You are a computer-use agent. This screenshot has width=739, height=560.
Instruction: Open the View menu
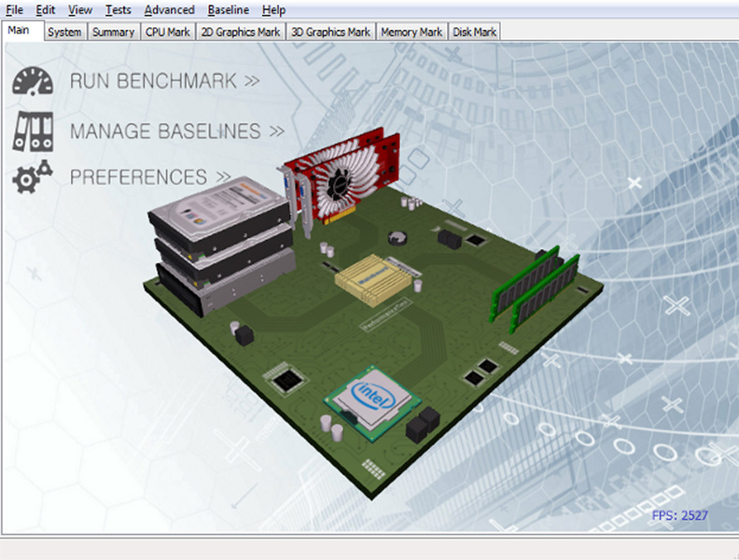coord(80,10)
